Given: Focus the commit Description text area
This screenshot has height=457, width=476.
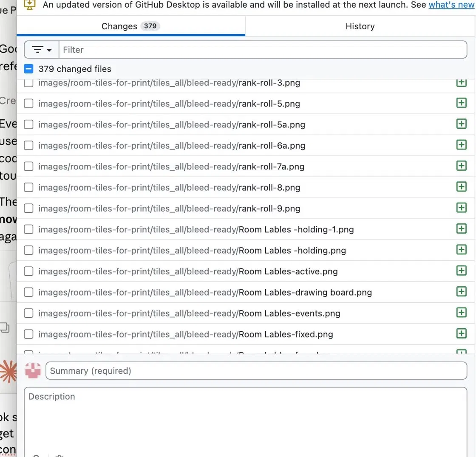Looking at the screenshot, I should [245, 422].
